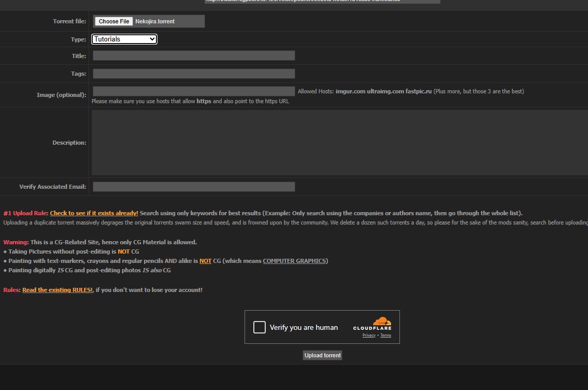Click the 'Verify Associated Email:' label
588x390 pixels.
click(x=52, y=187)
